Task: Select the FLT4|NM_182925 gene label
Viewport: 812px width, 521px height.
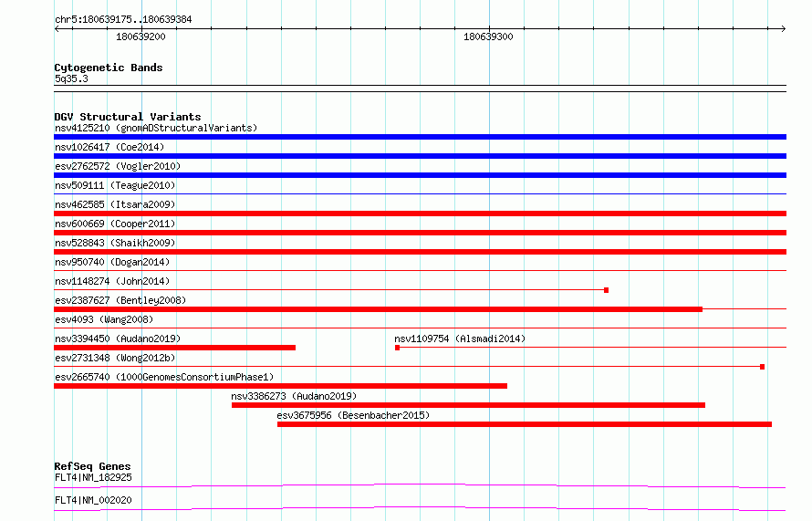Action: (x=93, y=477)
